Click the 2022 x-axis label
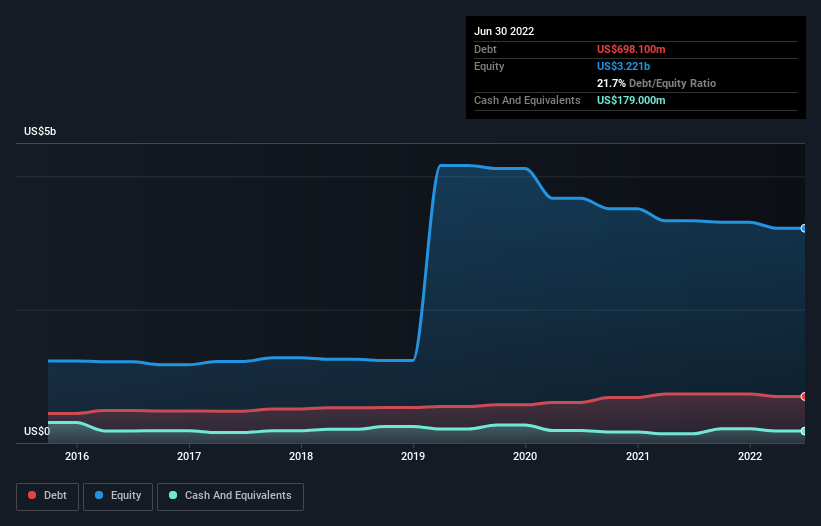This screenshot has height=526, width=821. point(750,456)
